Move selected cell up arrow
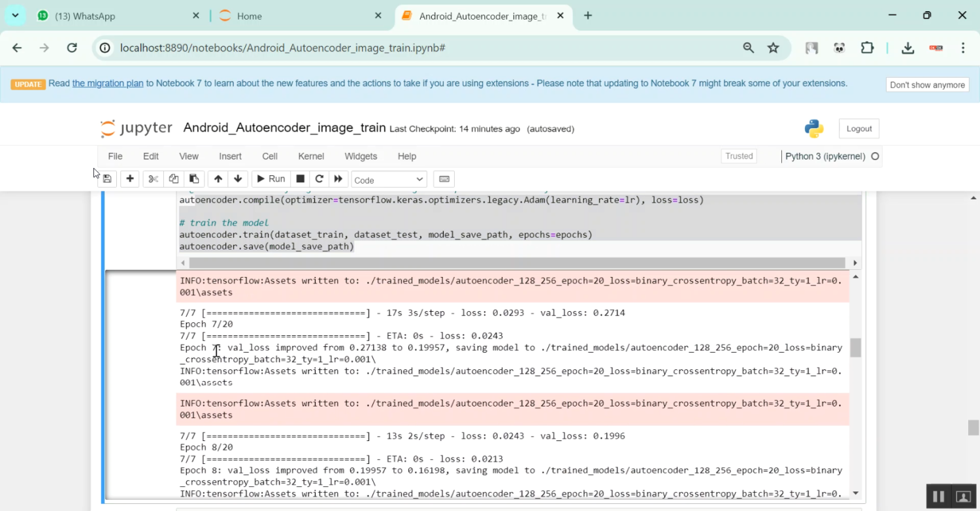Image resolution: width=980 pixels, height=511 pixels. click(x=218, y=179)
